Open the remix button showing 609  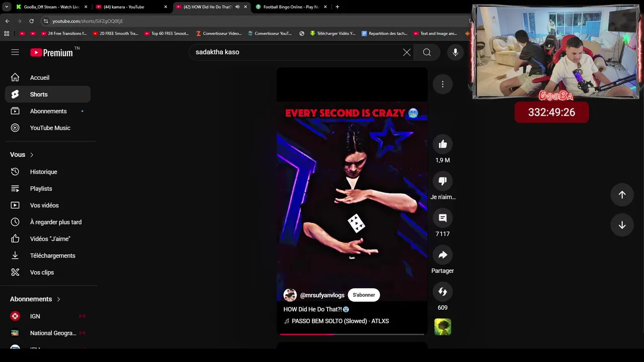click(x=443, y=292)
